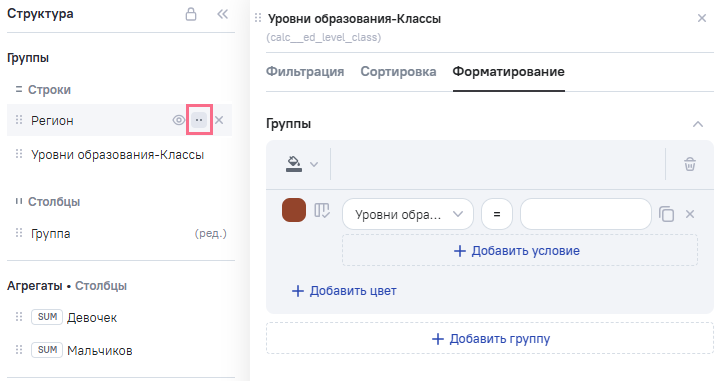Screen dimensions: 726x381
Task: Select the Мальчиков aggregate
Action: pos(100,350)
